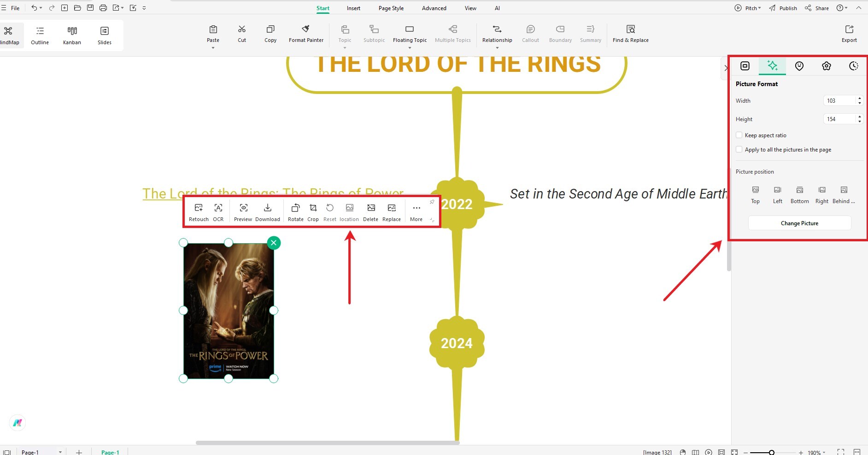Open the clipart badge panel tab
Screen dimensions: 868x455
tap(827, 66)
